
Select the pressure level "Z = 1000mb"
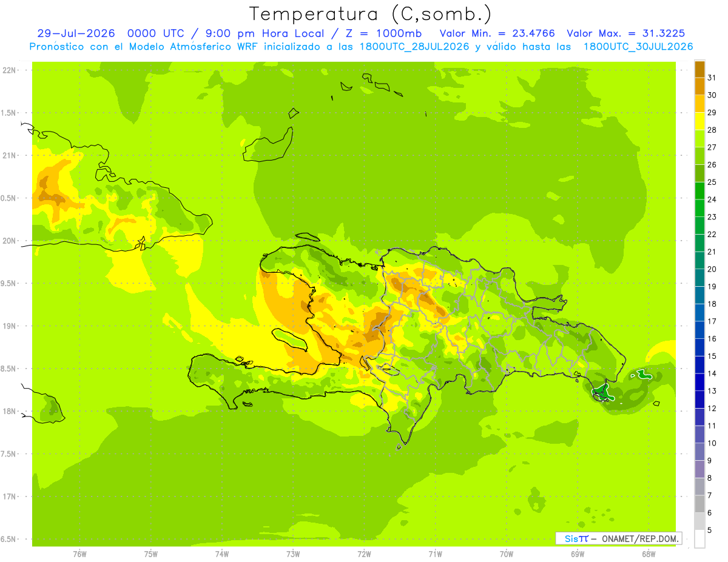pos(383,33)
